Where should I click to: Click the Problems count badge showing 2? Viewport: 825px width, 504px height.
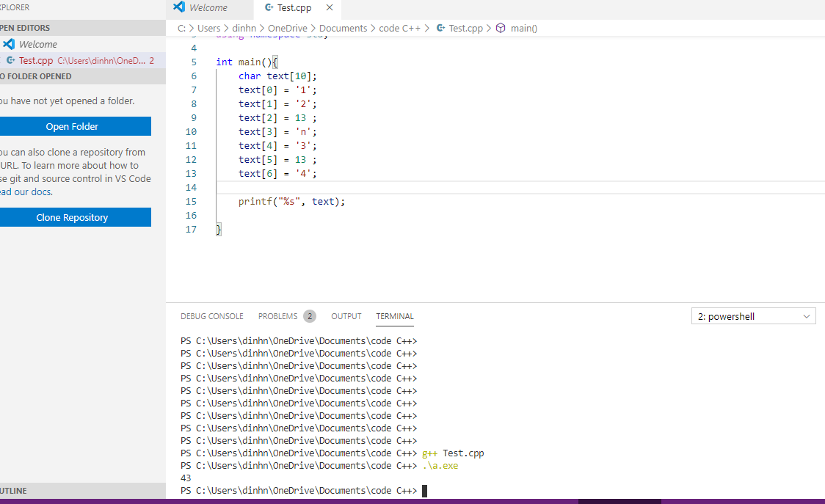[310, 316]
